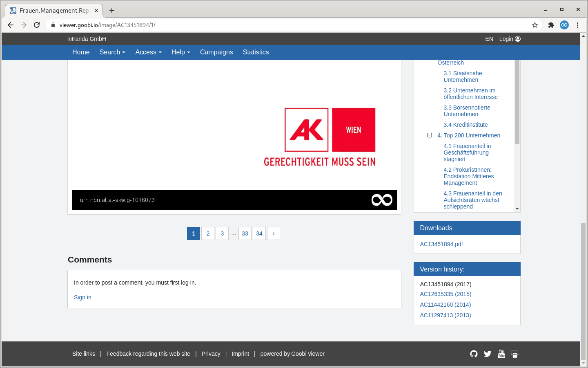Open 4.1 Frauenanteil in Geschäftsführung stagniert

click(x=467, y=153)
